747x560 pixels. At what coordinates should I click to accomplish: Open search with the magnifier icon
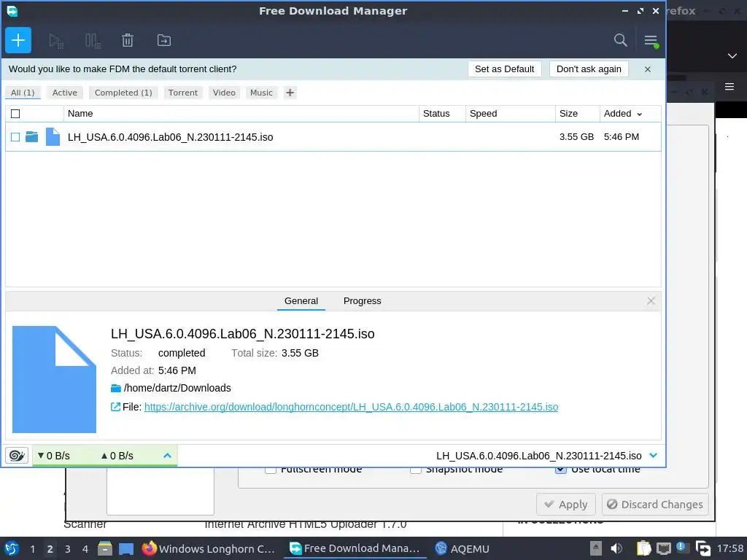pos(620,40)
